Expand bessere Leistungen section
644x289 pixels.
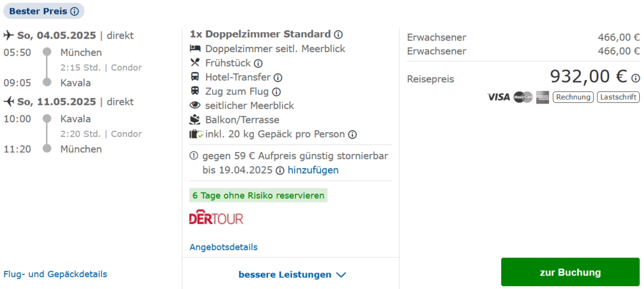tap(285, 274)
